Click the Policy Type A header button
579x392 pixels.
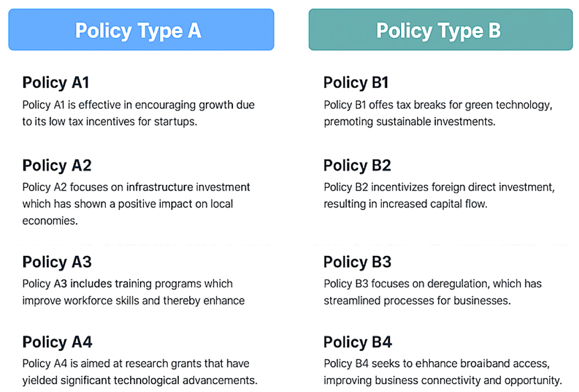tap(141, 30)
